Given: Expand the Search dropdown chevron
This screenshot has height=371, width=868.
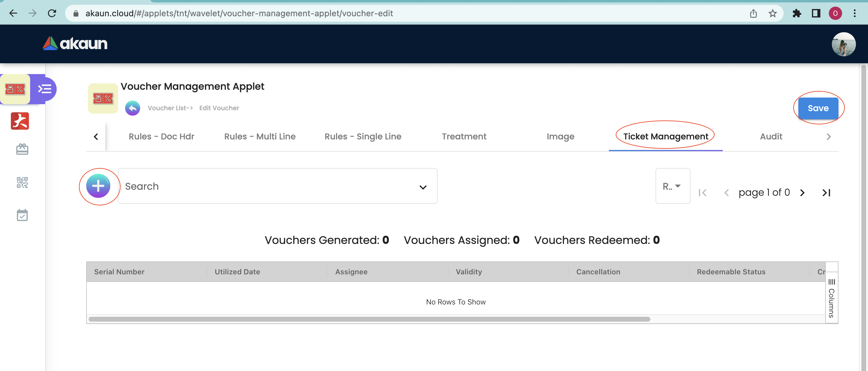Looking at the screenshot, I should [x=423, y=187].
